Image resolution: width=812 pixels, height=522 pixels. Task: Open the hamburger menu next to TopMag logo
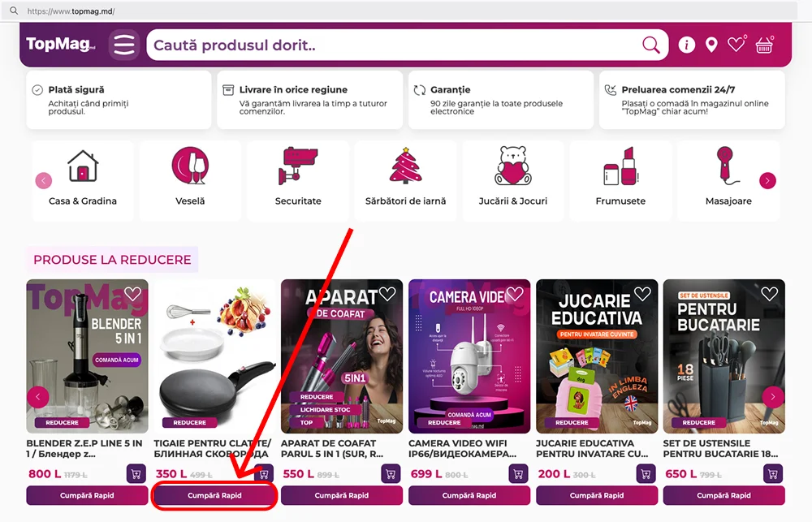[x=123, y=45]
